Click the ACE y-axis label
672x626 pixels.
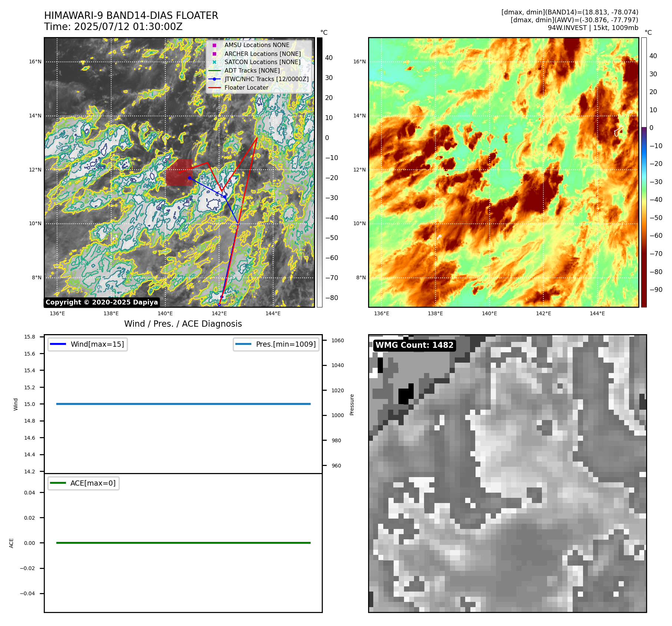11,543
